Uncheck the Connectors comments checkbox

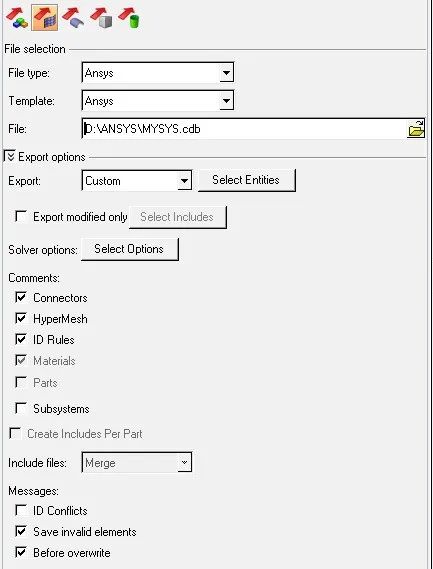[x=21, y=297]
